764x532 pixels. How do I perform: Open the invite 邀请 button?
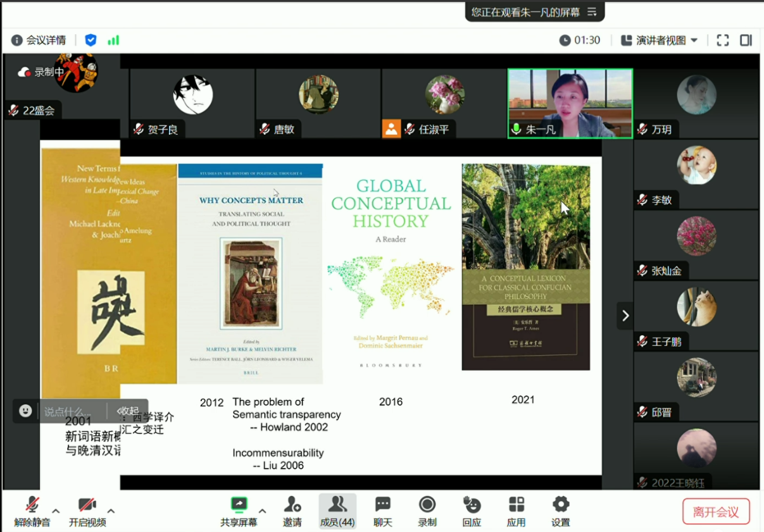[x=292, y=512]
